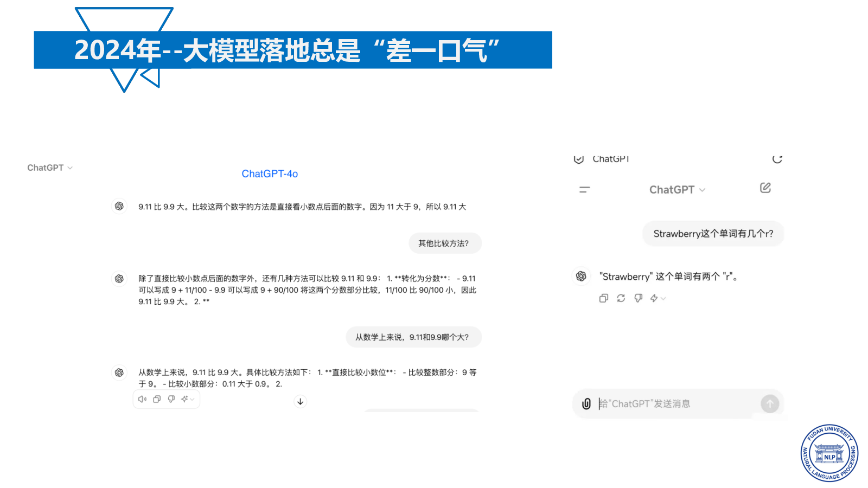Open the lightning model menu under Strawberry reply
The height and width of the screenshot is (488, 868).
pyautogui.click(x=658, y=298)
